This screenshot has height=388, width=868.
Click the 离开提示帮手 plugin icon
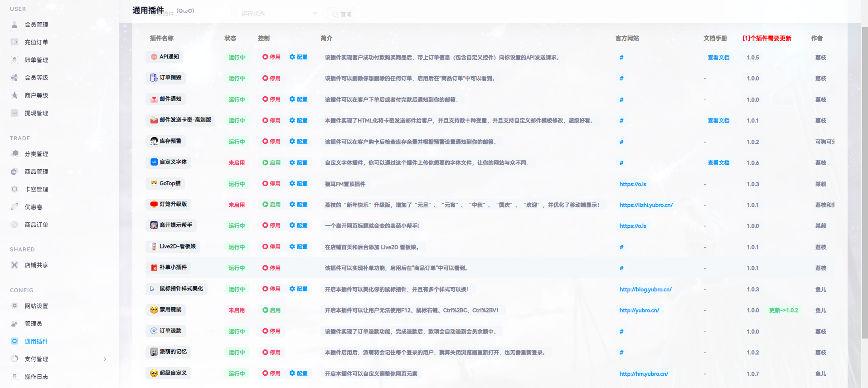click(x=154, y=225)
